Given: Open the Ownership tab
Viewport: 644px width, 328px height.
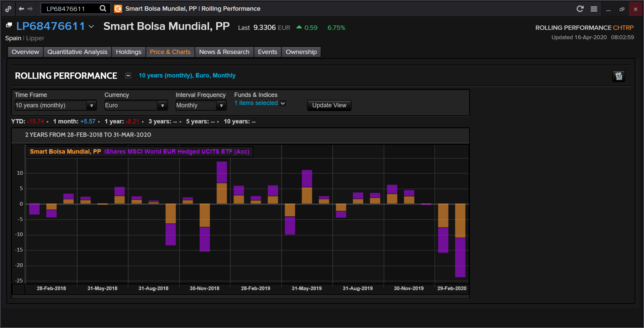Looking at the screenshot, I should pos(301,52).
